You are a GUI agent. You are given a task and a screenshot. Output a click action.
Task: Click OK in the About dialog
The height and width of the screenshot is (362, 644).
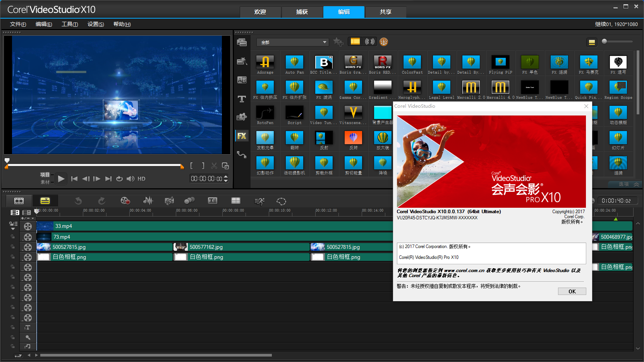572,291
